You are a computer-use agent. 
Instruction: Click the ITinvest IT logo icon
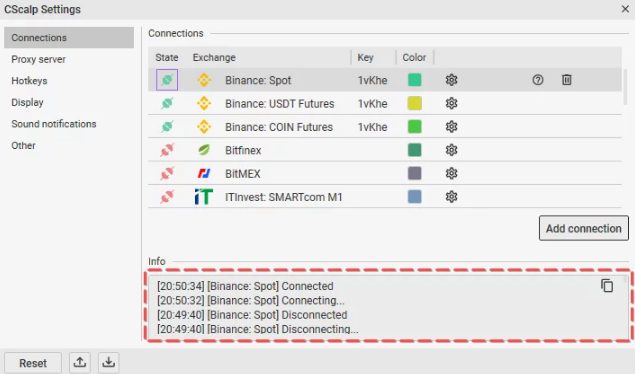(x=204, y=197)
